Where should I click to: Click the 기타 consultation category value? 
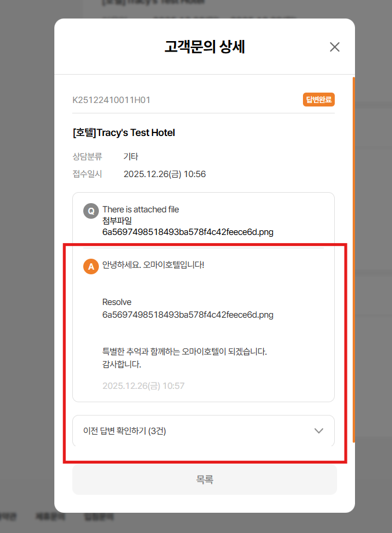[131, 156]
